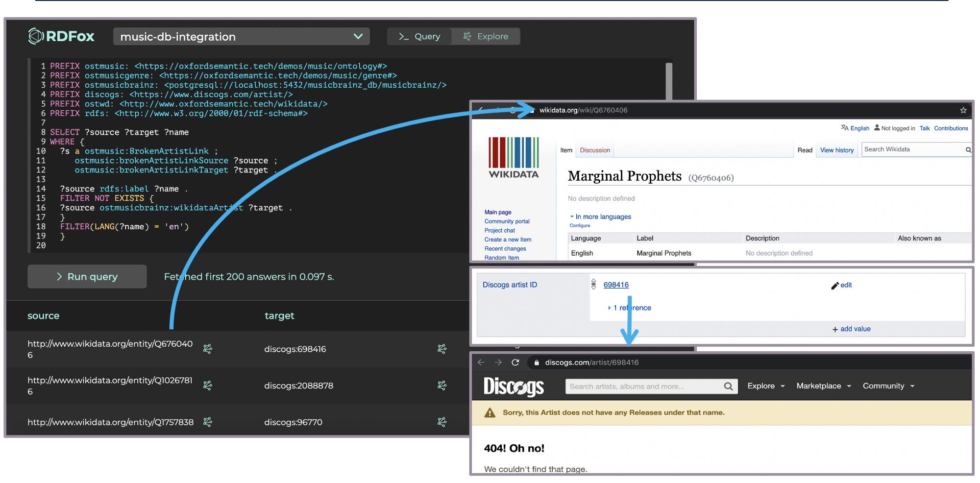Open the Project chat link
This screenshot has width=980, height=483.
tap(500, 230)
